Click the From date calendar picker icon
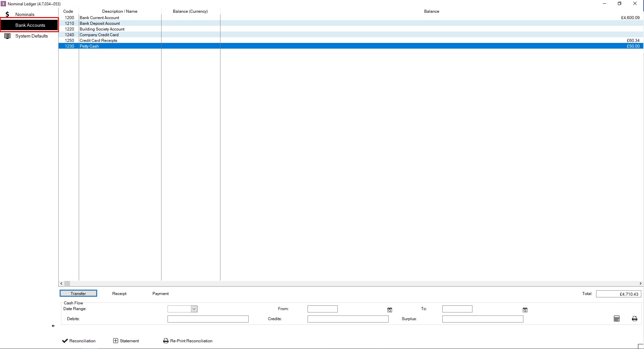 click(x=390, y=310)
